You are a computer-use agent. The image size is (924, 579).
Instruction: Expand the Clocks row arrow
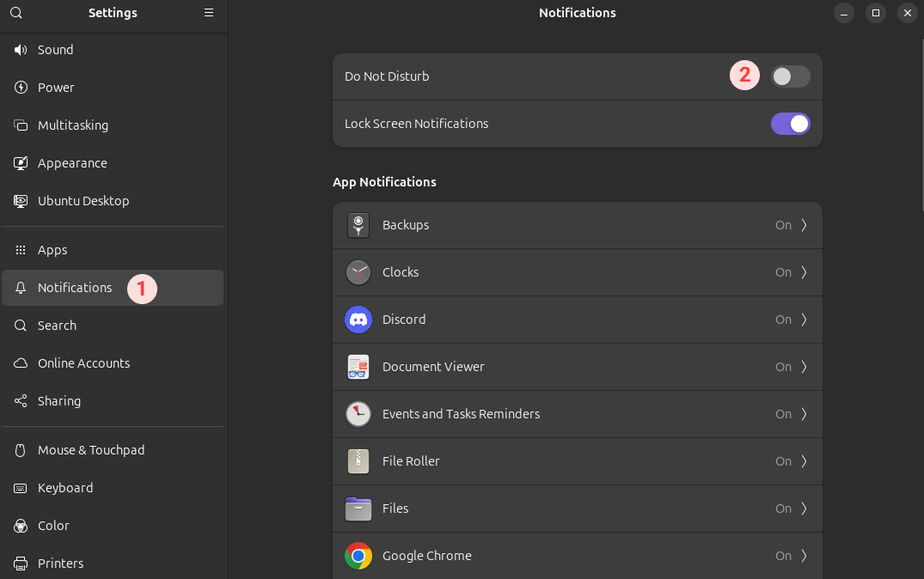pos(804,272)
